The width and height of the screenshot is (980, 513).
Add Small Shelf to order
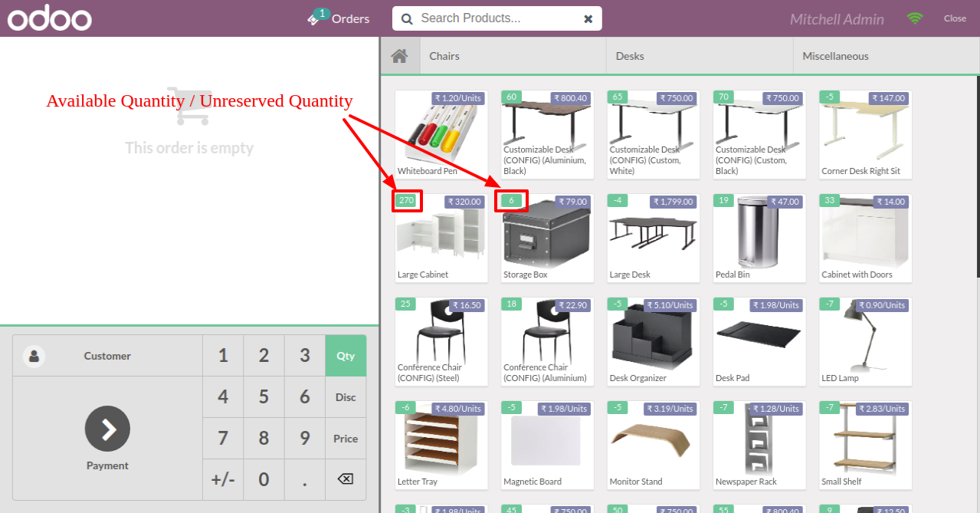pyautogui.click(x=865, y=445)
